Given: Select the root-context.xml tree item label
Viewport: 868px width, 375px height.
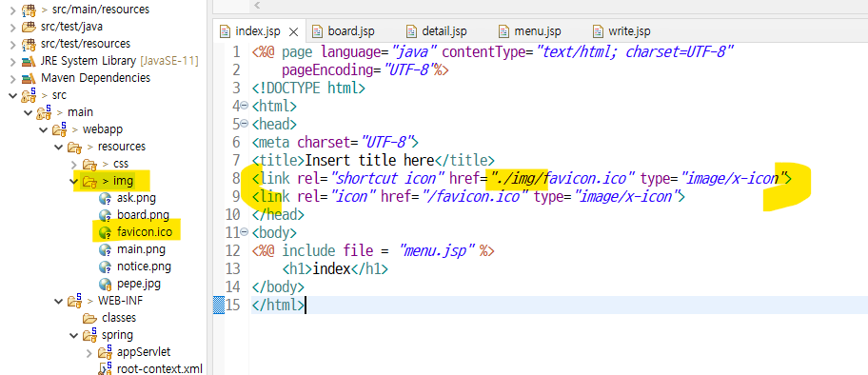Looking at the screenshot, I should point(160,368).
